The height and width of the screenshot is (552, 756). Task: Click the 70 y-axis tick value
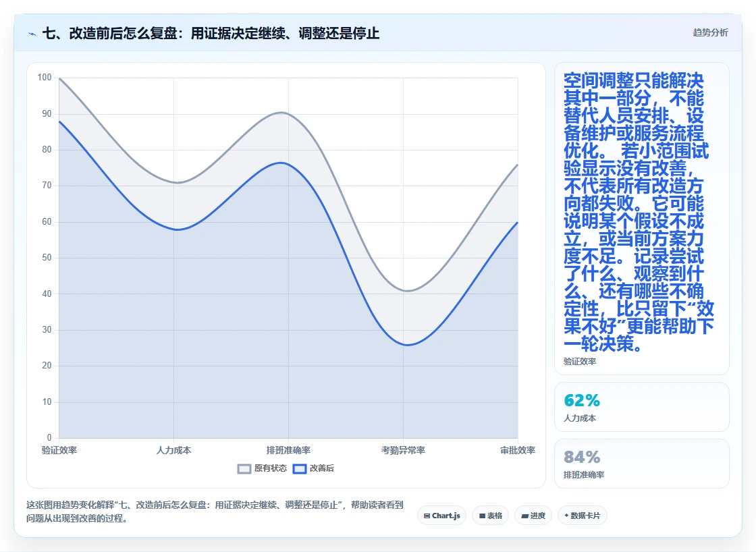(47, 186)
